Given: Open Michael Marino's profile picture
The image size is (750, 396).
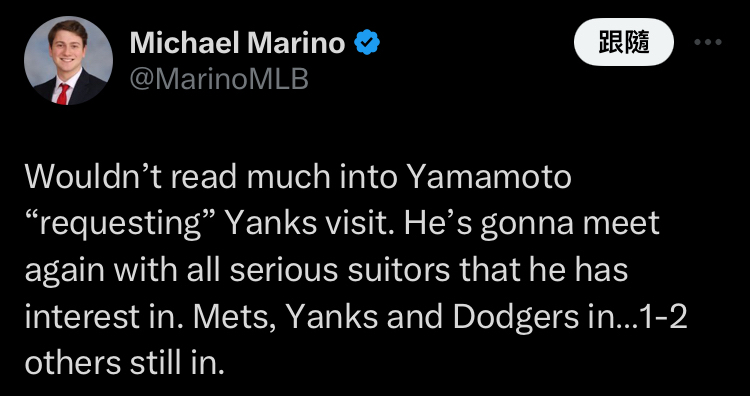Looking at the screenshot, I should [x=68, y=60].
